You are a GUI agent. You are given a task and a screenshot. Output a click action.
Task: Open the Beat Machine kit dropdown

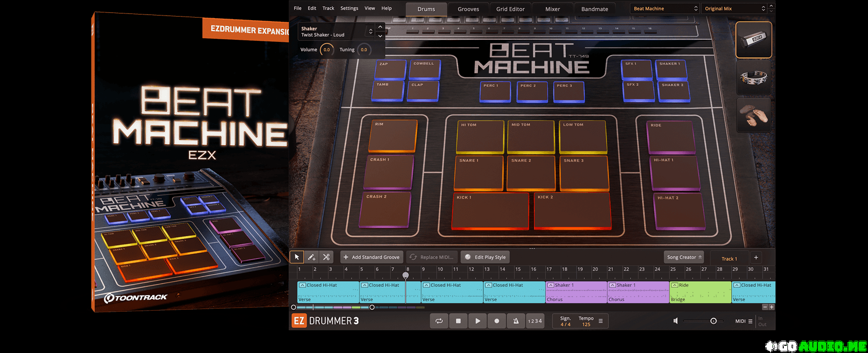click(x=665, y=9)
